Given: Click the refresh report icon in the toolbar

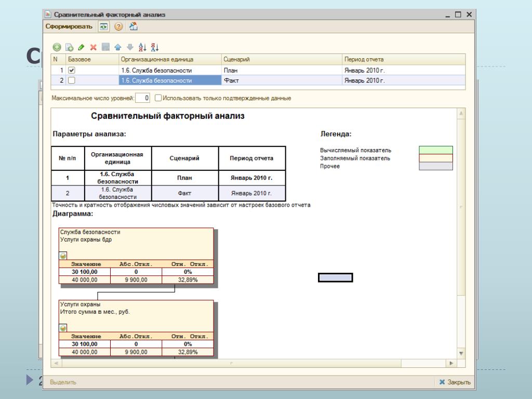Looking at the screenshot, I should click(x=103, y=26).
